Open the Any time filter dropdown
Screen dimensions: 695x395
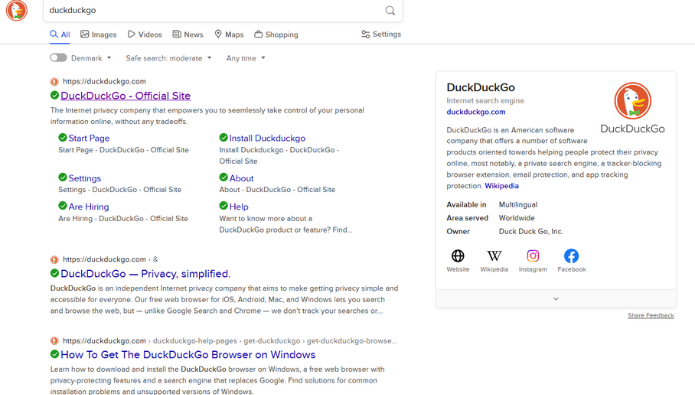pyautogui.click(x=246, y=58)
